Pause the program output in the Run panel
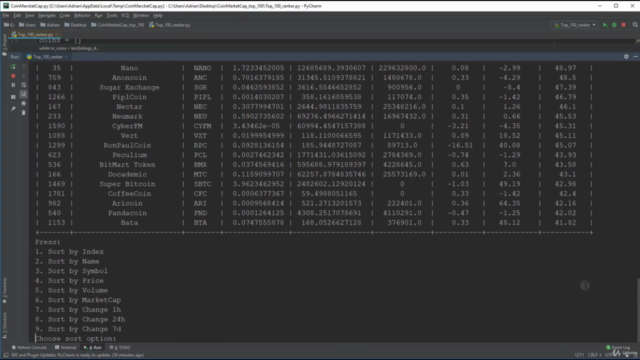Screen dimensions: 640x360 (x=13, y=85)
